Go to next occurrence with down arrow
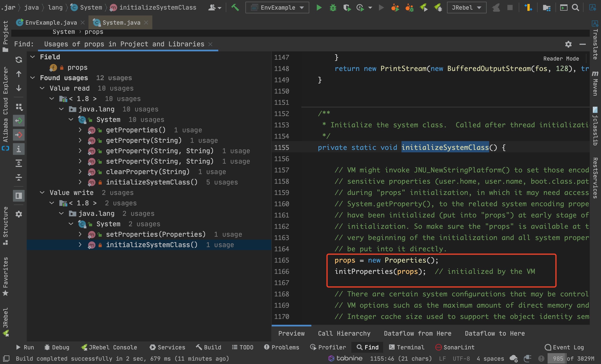Screen dimensions: 601x364 tap(19, 88)
